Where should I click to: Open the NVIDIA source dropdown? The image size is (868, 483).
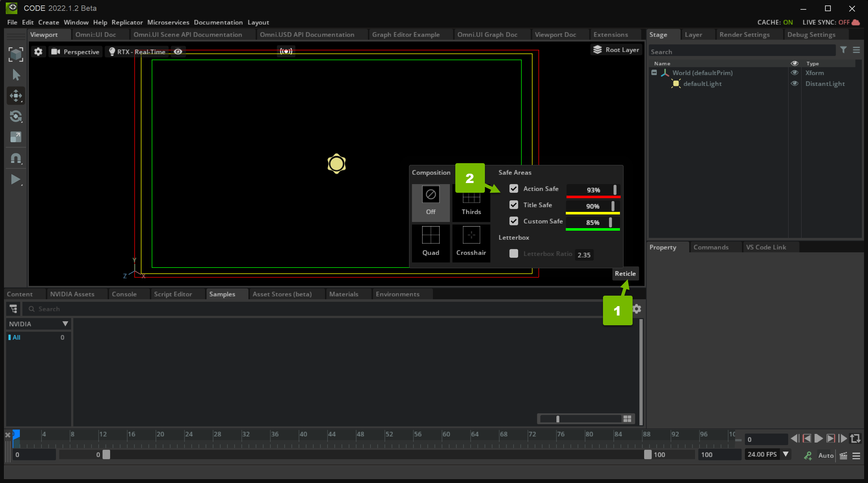click(x=38, y=324)
